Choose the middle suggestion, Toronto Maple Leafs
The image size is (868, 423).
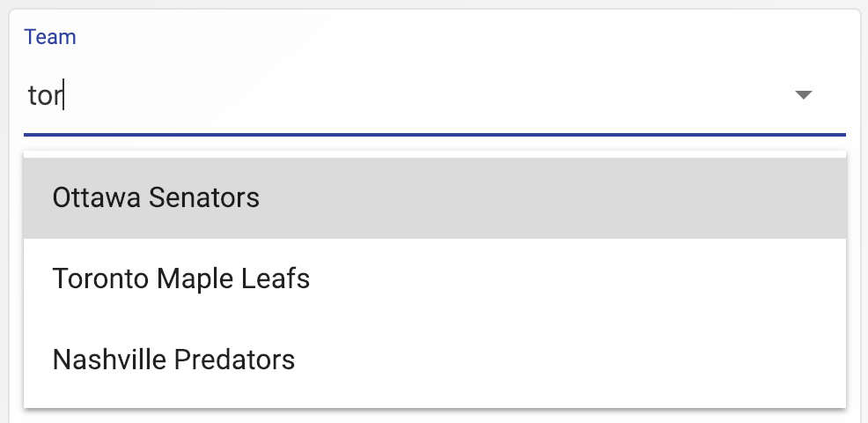click(x=181, y=279)
